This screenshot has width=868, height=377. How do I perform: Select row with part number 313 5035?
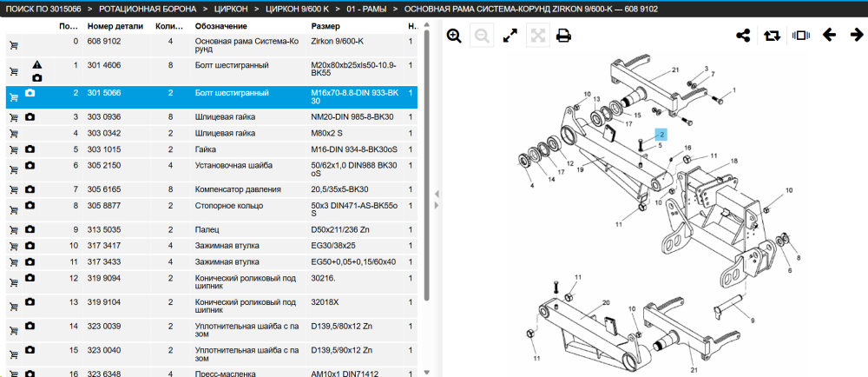tap(212, 229)
